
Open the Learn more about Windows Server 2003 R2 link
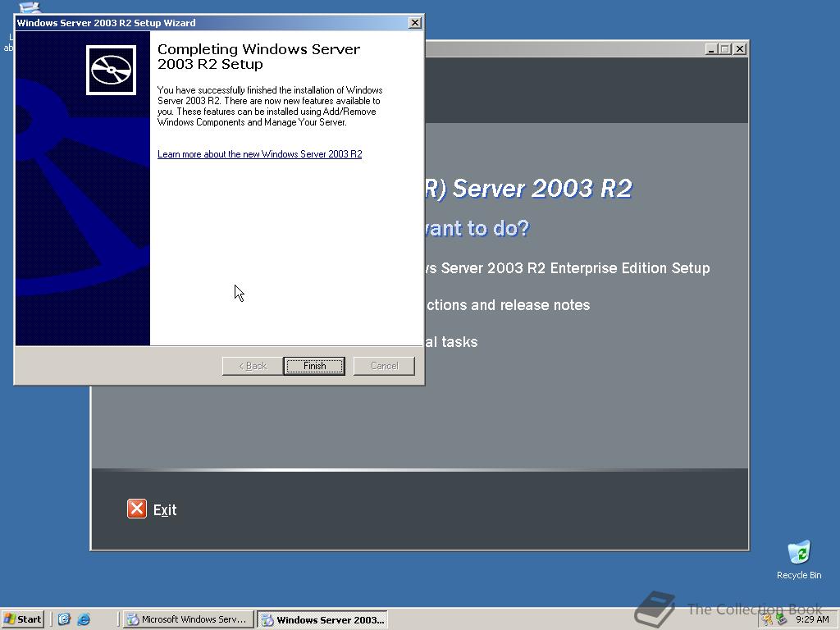(260, 154)
